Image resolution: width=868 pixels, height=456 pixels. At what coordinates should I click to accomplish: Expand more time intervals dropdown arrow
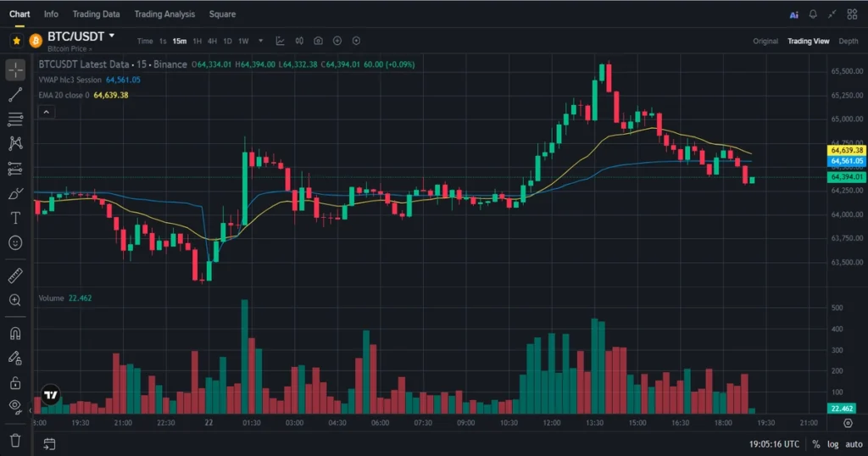point(261,41)
